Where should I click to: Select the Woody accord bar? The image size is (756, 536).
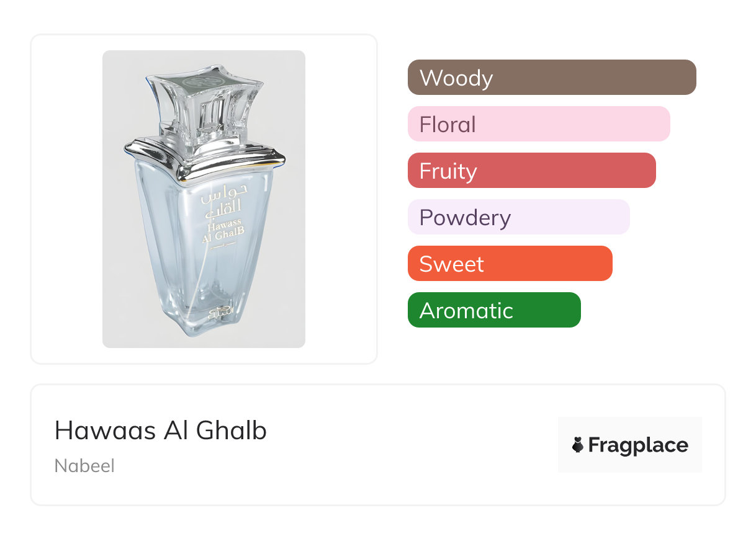pyautogui.click(x=552, y=78)
